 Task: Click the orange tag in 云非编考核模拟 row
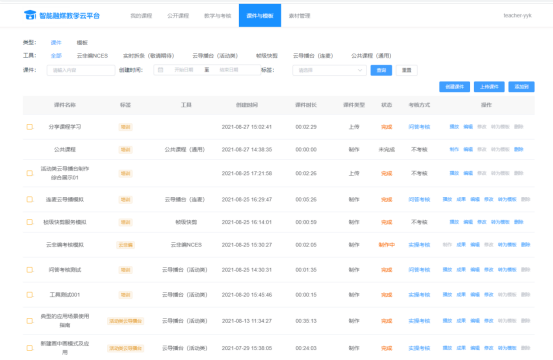click(x=126, y=245)
